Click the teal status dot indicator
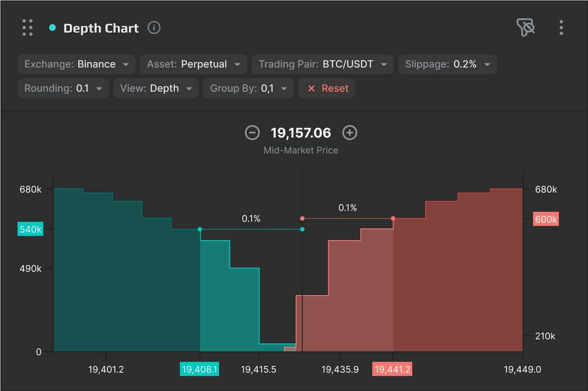The height and width of the screenshot is (391, 588). tap(52, 28)
